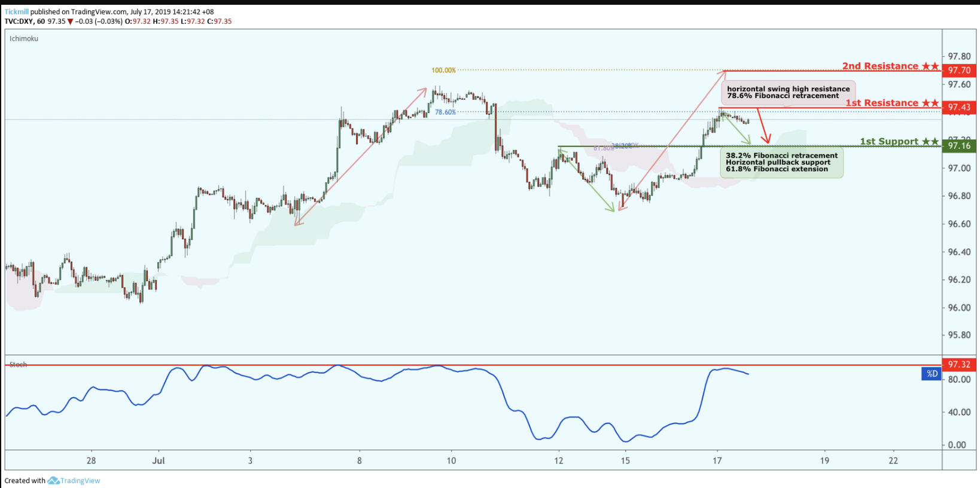Image resolution: width=980 pixels, height=488 pixels.
Task: Click the 38.2% Fibonacci retracement note
Action: click(x=781, y=162)
